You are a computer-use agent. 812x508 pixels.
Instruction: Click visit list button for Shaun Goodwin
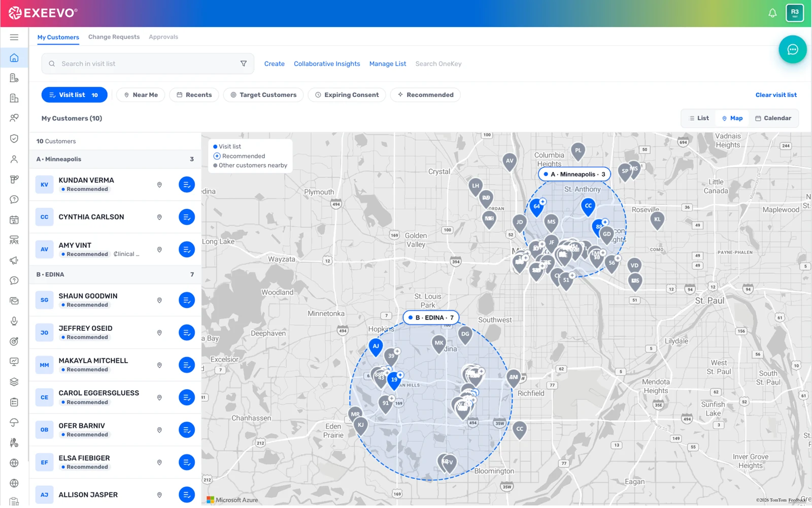(187, 300)
